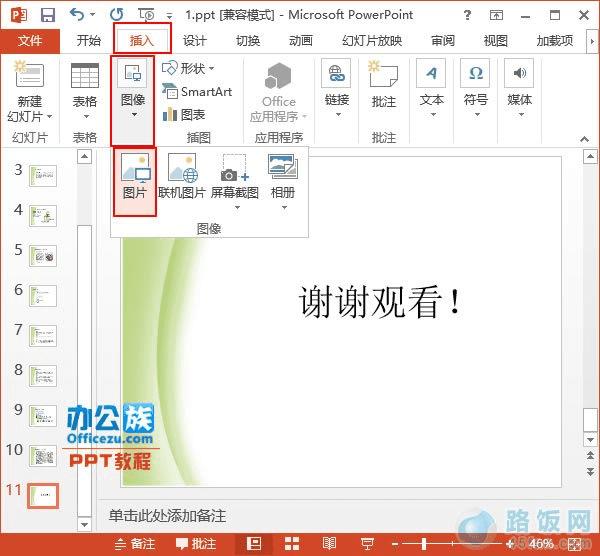Click the Redo/Repeat icon
The image size is (600, 556).
(x=116, y=15)
